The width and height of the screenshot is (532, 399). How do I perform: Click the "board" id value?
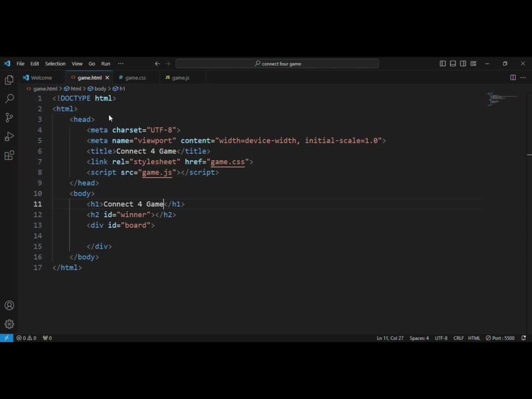click(136, 226)
